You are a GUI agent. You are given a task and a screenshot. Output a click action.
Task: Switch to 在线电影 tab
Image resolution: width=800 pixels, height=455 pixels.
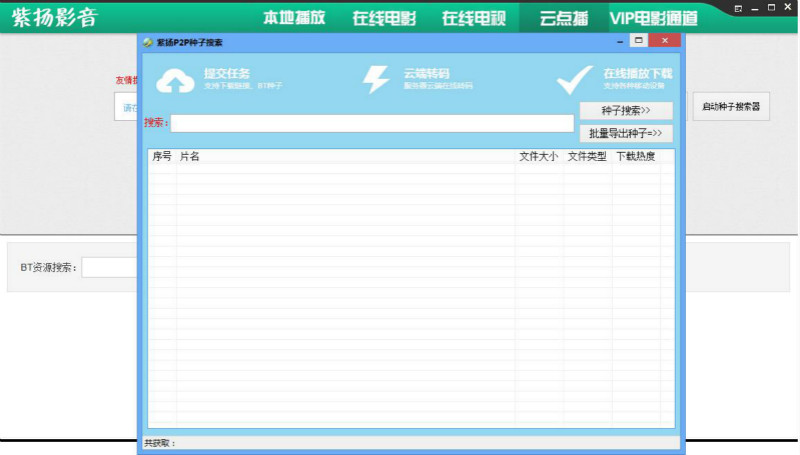384,18
